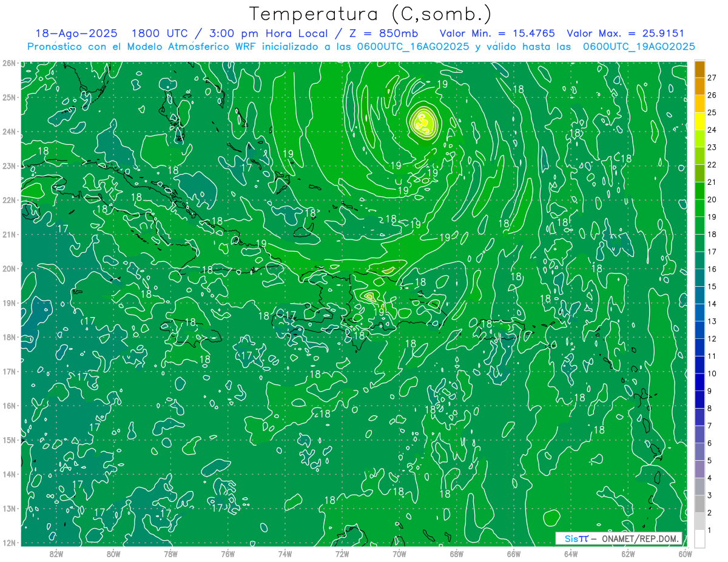Click the color bar label "9"
The height and width of the screenshot is (562, 728).
710,390
